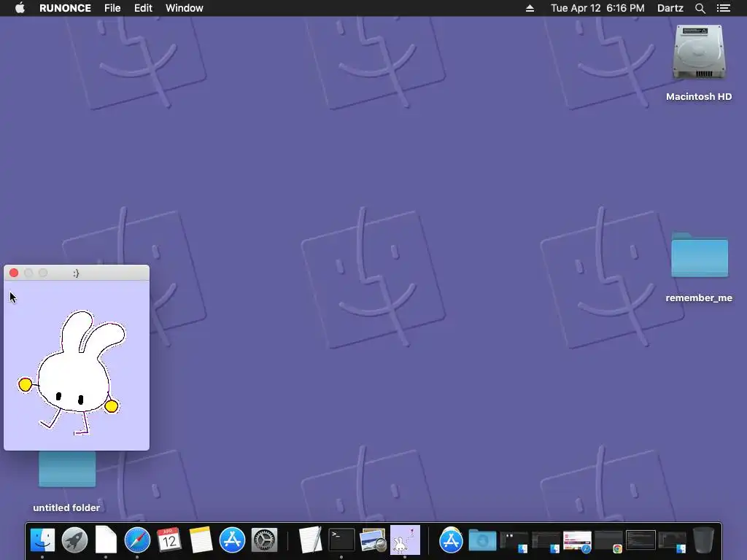
Task: Click the RUNONCE bunny icon in dock
Action: [x=405, y=540]
